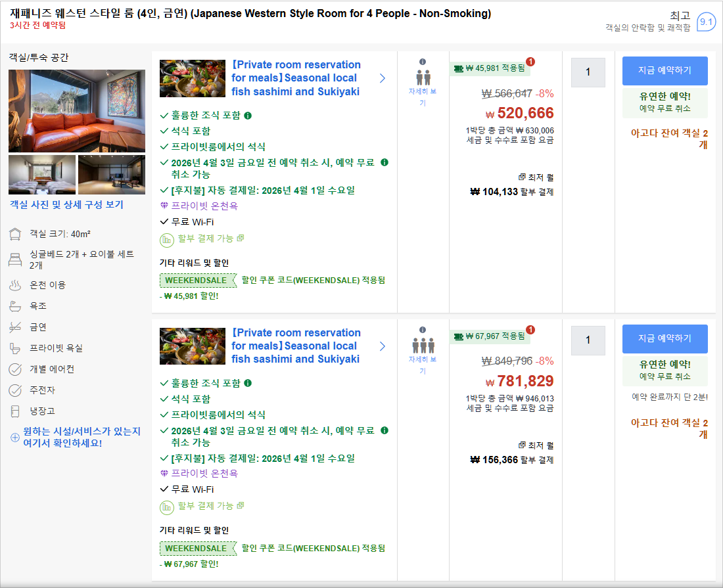Open the room quantity dropdown for the 781,829 offer

[x=588, y=340]
